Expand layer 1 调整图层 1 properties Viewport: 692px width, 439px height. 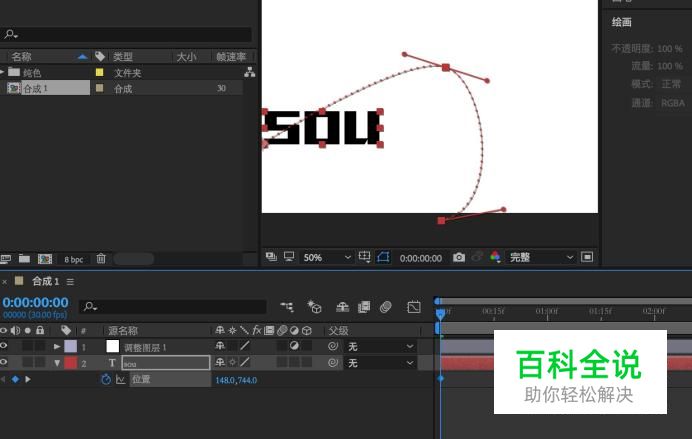[x=57, y=346]
